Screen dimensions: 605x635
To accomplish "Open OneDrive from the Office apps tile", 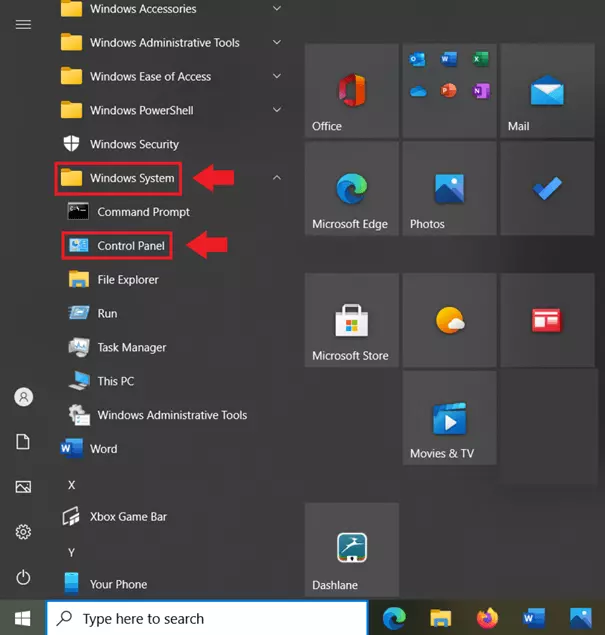I will [x=418, y=92].
